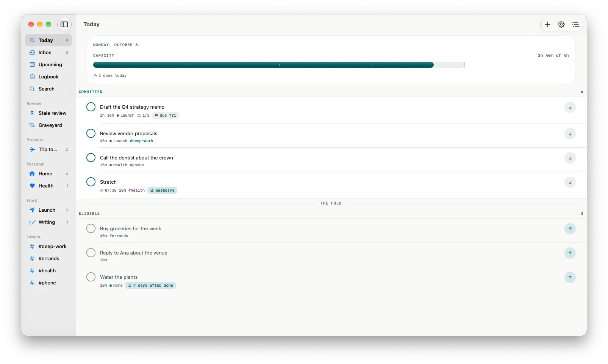
Task: Open Search from the sidebar
Action: coord(48,89)
